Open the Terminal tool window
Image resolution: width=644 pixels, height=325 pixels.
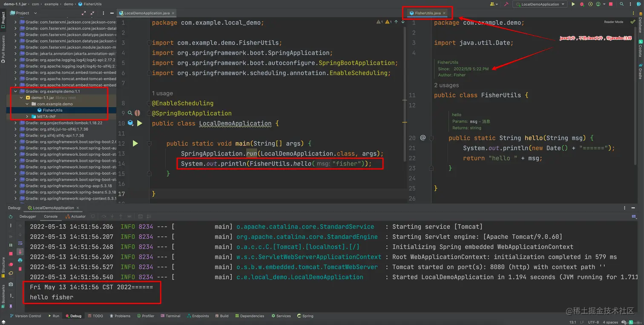pyautogui.click(x=170, y=316)
